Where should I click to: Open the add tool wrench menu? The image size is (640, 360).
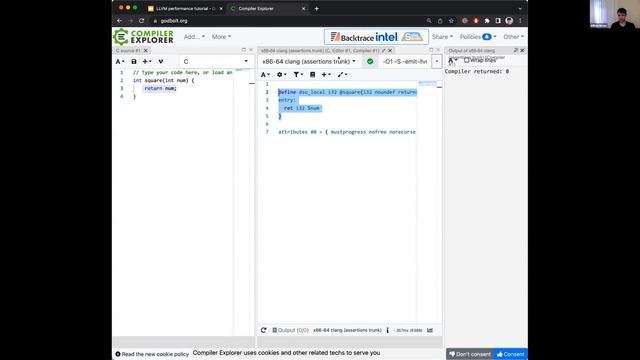point(342,75)
